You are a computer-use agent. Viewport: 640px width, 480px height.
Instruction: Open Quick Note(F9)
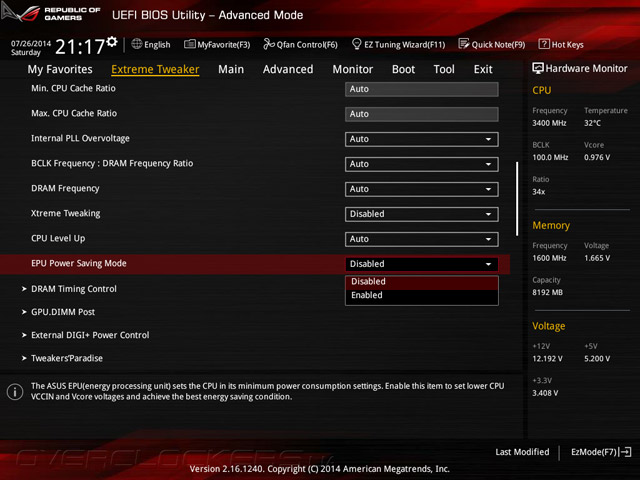(492, 44)
